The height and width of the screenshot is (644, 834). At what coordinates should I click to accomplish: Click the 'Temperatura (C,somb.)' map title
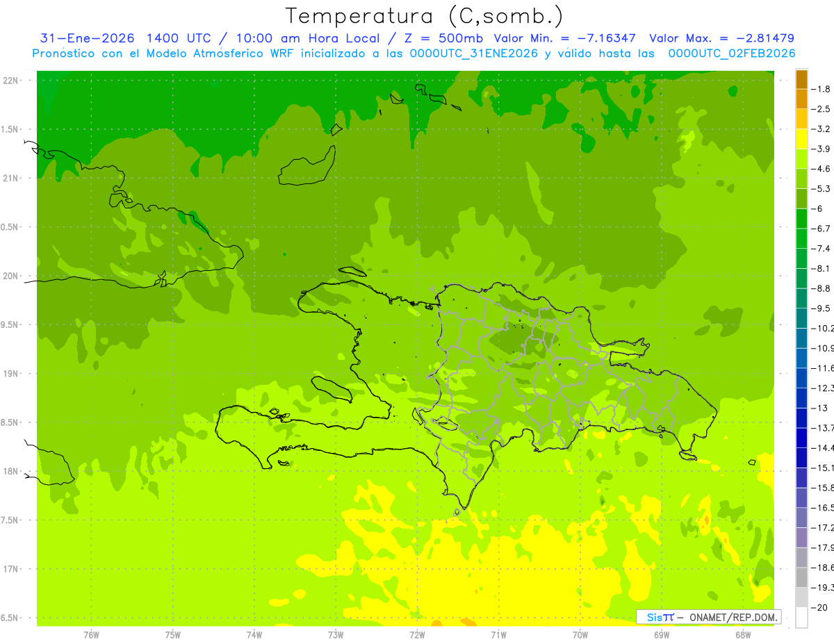[x=425, y=16]
